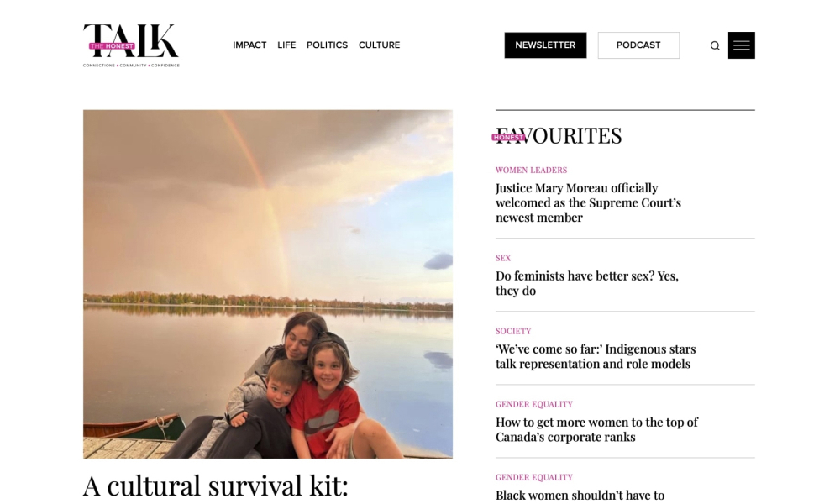Select Politics in the navigation bar
Viewport: 840px width, 504px height.
[x=328, y=45]
